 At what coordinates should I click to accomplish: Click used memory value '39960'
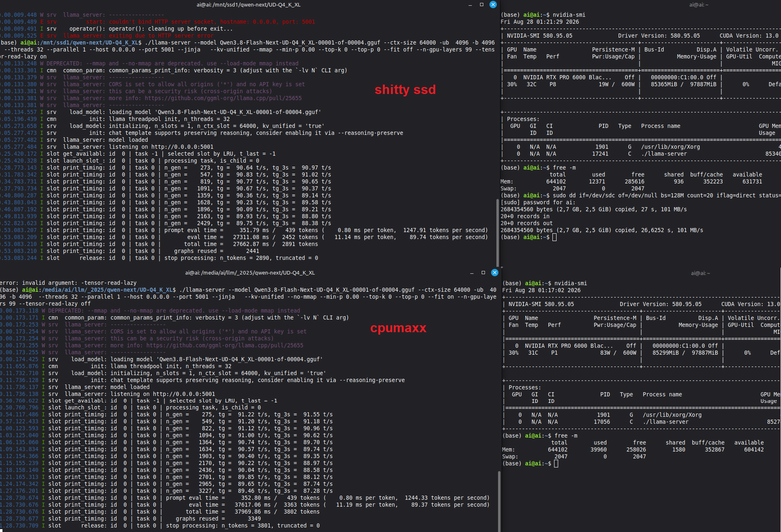pos(599,449)
